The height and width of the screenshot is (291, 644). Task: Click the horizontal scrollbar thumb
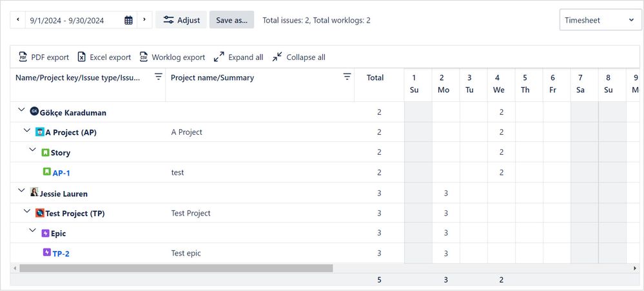tap(176, 268)
